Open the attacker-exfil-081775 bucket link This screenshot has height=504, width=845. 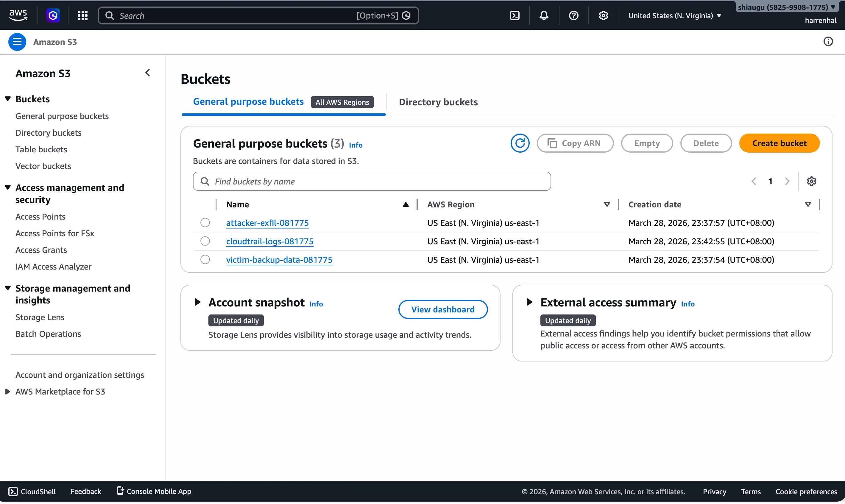tap(267, 223)
